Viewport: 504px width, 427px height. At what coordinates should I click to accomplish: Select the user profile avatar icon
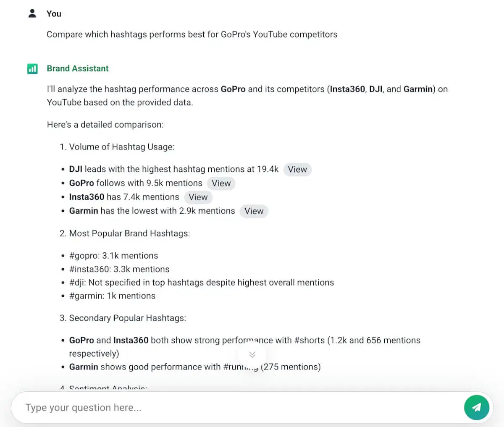(32, 13)
